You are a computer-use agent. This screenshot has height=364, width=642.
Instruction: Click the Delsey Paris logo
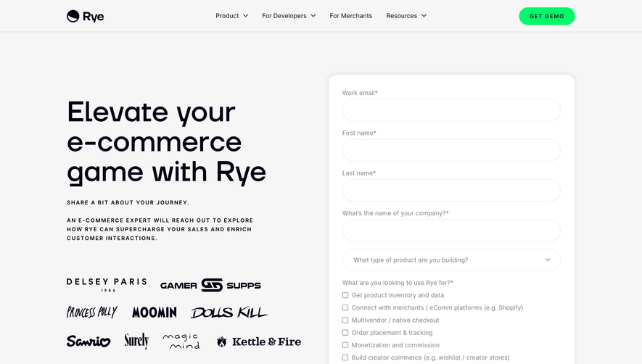coord(107,284)
